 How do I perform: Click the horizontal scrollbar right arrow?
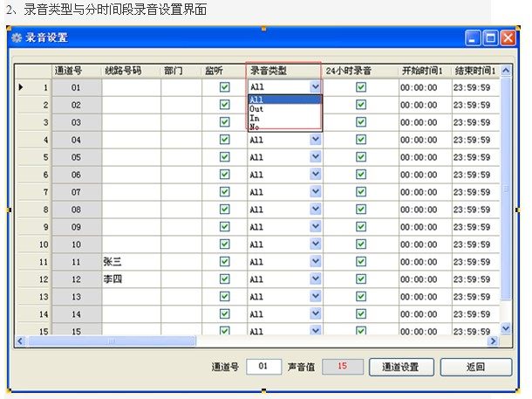pos(493,341)
